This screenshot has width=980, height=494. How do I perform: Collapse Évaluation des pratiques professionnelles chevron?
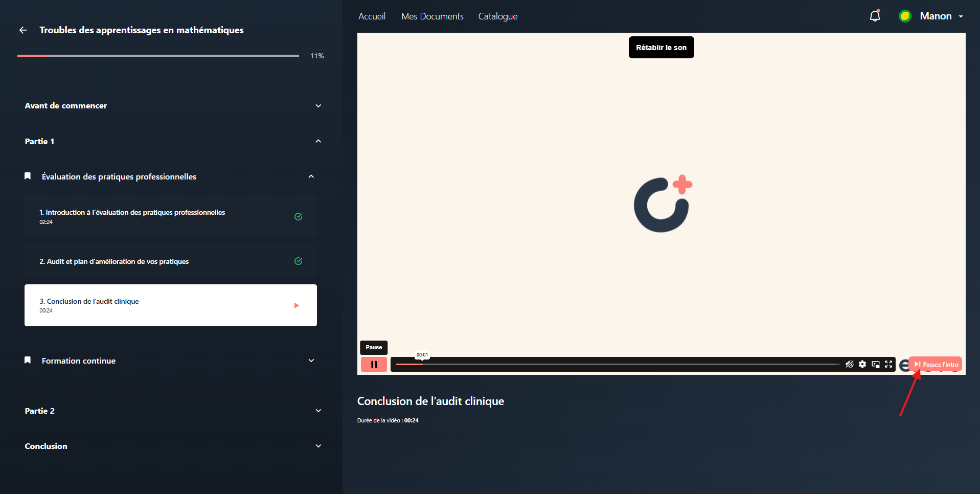coord(311,176)
